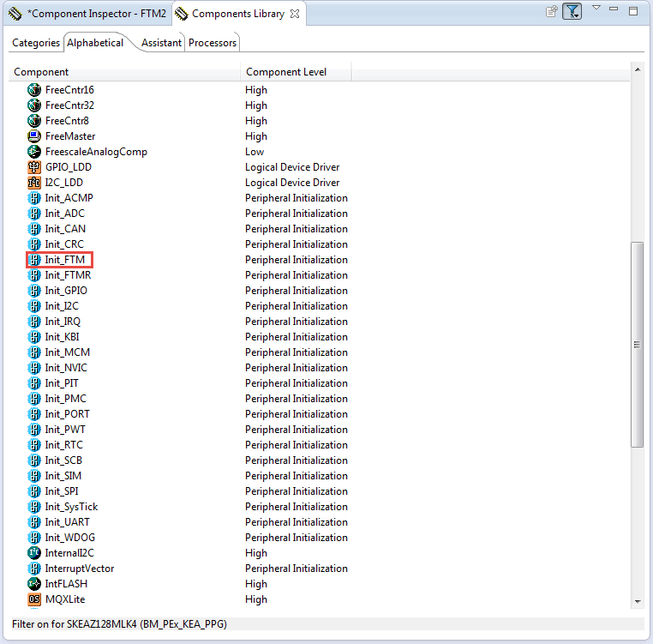Select the Alphabetical tab
The height and width of the screenshot is (644, 653).
tap(95, 43)
